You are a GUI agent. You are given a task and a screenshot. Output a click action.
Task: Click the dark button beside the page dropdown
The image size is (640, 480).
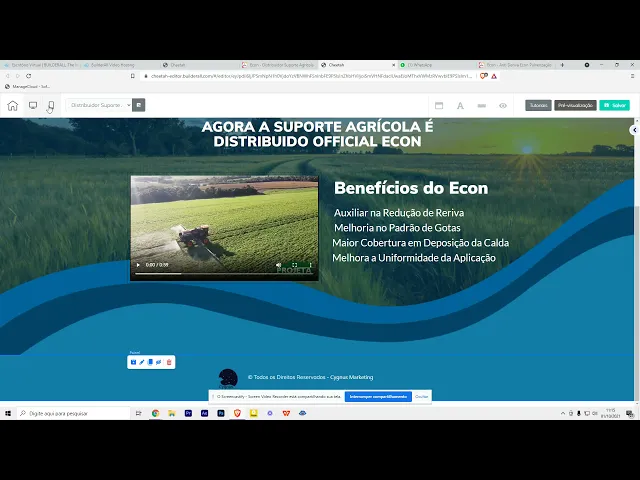pos(138,105)
